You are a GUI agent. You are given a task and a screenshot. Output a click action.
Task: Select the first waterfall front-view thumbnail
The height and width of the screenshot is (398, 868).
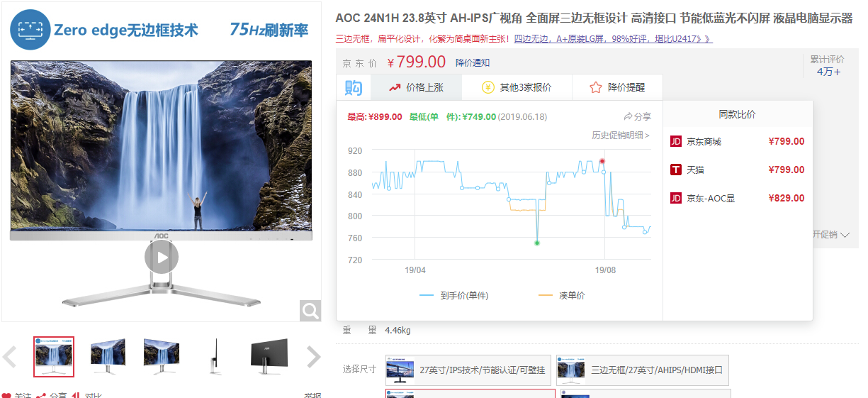click(54, 357)
